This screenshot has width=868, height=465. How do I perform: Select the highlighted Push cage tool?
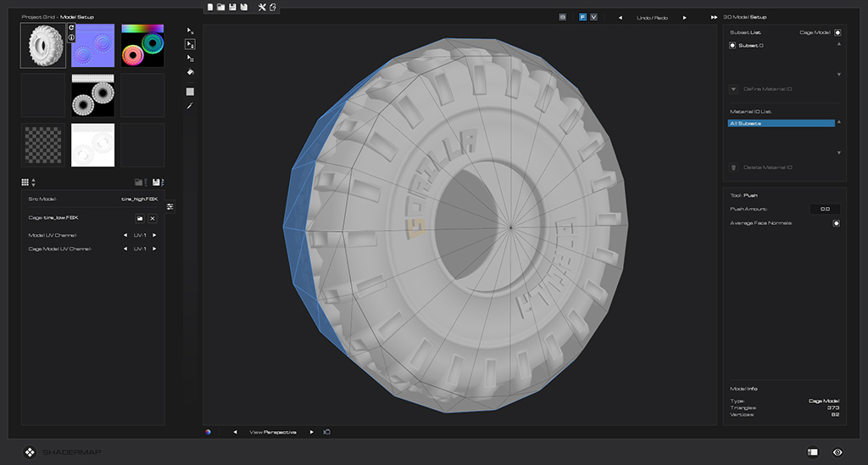tap(190, 44)
